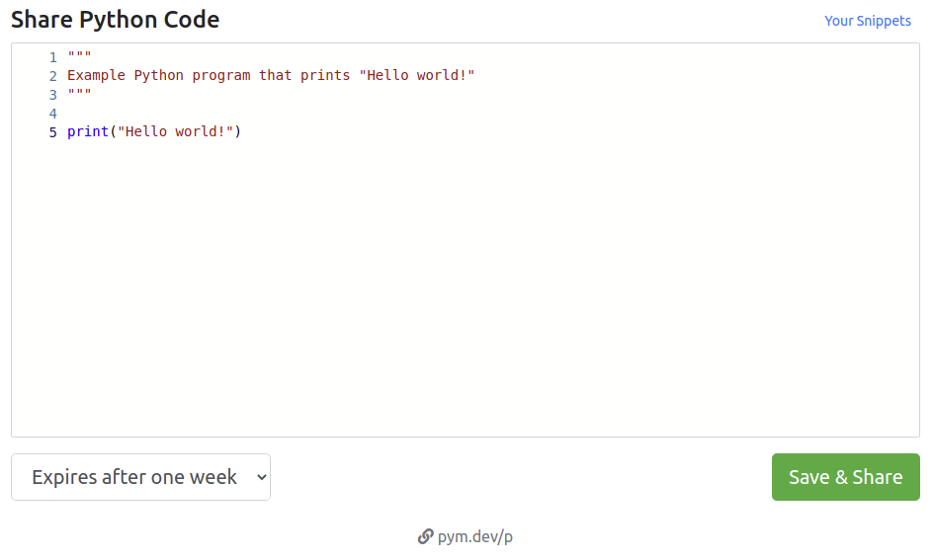Click line number 5 in the gutter

pos(53,132)
